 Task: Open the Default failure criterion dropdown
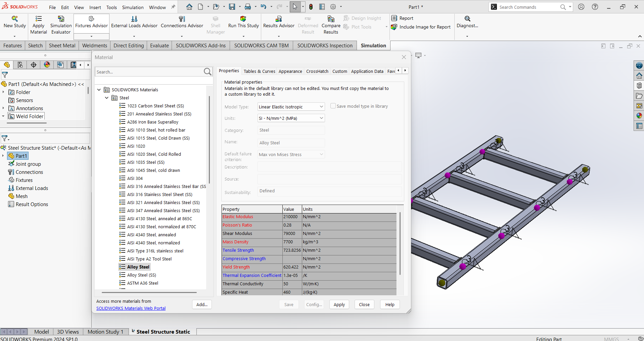[291, 154]
